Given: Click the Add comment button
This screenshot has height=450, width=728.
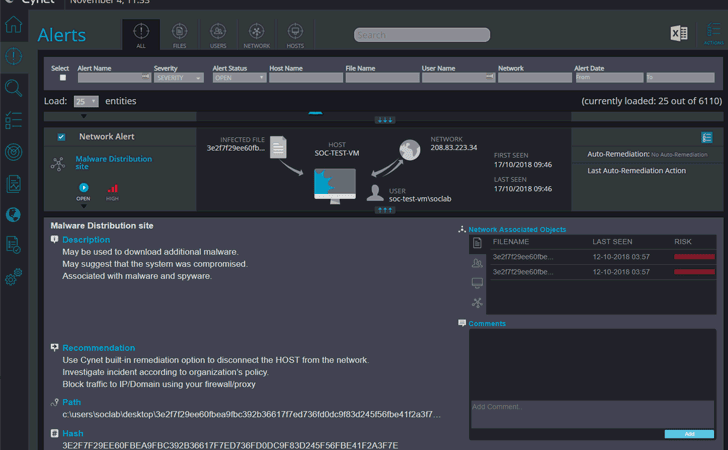Looking at the screenshot, I should pos(689,434).
